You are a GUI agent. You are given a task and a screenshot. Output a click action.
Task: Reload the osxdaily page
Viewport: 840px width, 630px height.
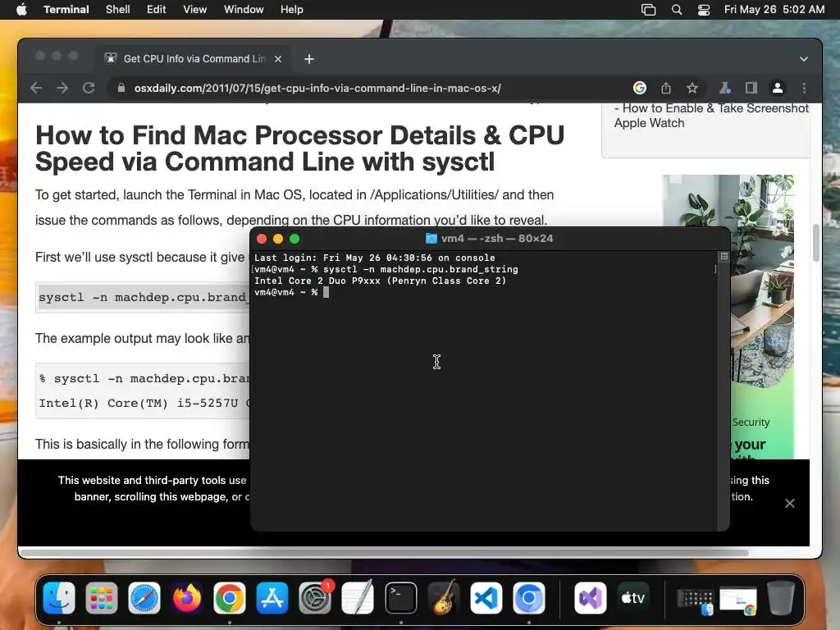point(89,88)
